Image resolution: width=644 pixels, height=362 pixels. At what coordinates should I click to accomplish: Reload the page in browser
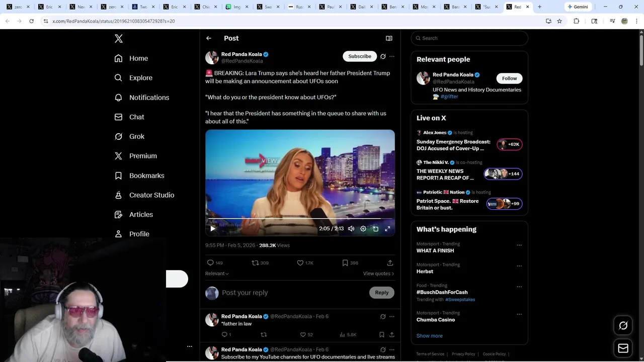click(31, 21)
